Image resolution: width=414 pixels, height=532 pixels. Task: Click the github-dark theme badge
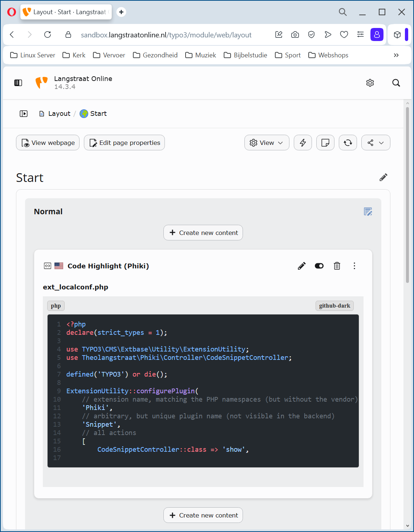coord(334,306)
